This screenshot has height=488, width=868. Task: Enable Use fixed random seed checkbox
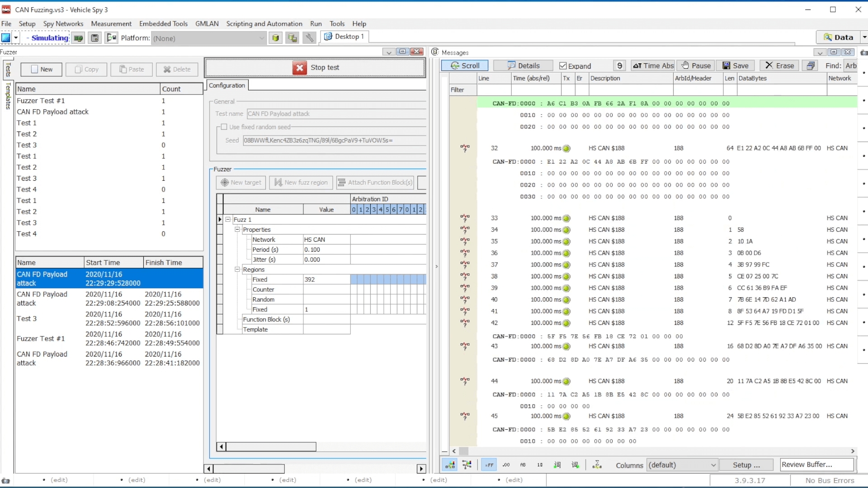(x=224, y=127)
